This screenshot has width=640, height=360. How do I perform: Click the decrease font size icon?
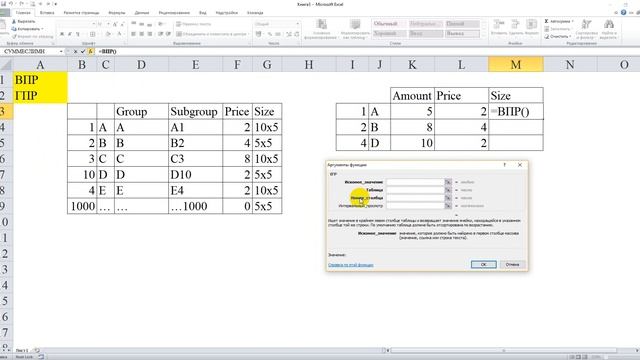click(x=122, y=24)
